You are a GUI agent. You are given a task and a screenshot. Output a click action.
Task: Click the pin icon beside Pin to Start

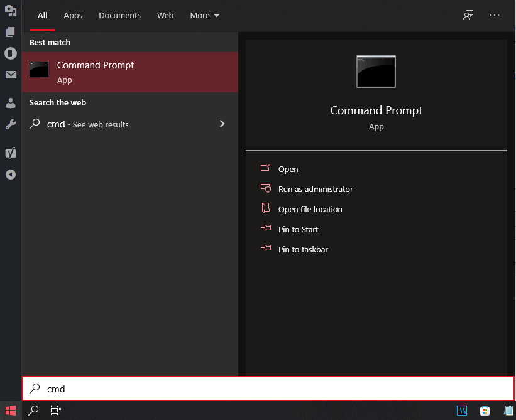[x=266, y=228]
